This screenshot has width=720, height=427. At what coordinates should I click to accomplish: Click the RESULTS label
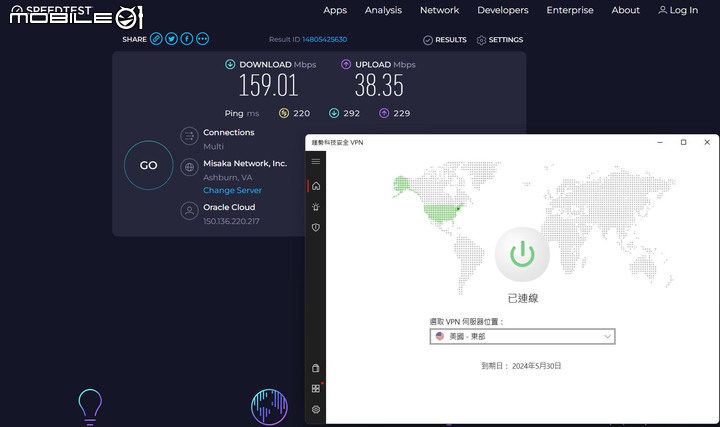[451, 40]
